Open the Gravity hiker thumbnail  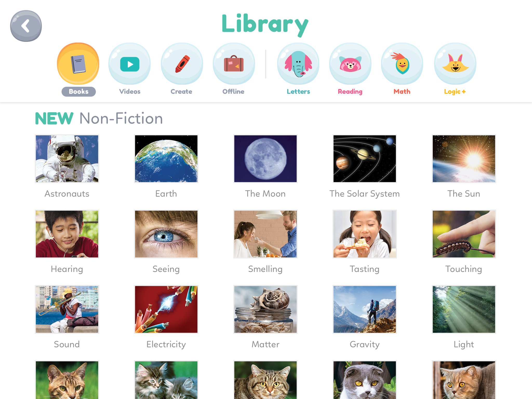[365, 309]
